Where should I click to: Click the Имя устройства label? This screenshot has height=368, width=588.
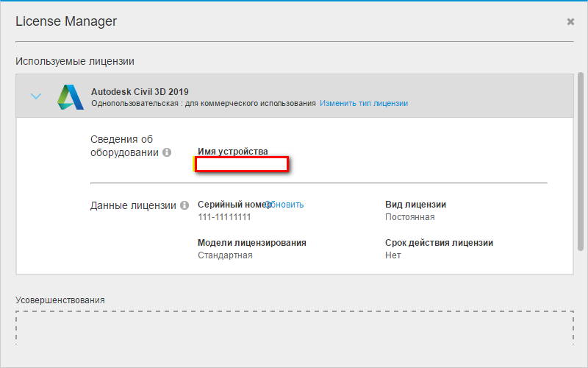coord(233,152)
